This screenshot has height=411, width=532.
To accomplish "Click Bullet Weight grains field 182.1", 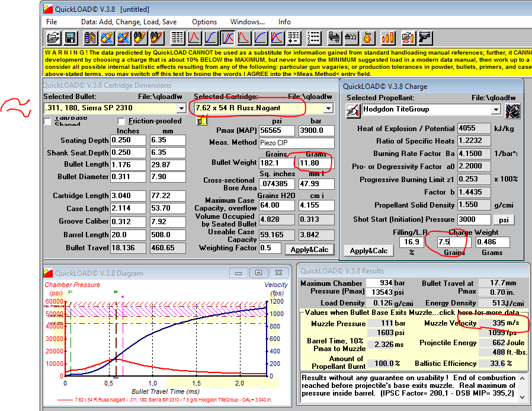I will (x=277, y=163).
